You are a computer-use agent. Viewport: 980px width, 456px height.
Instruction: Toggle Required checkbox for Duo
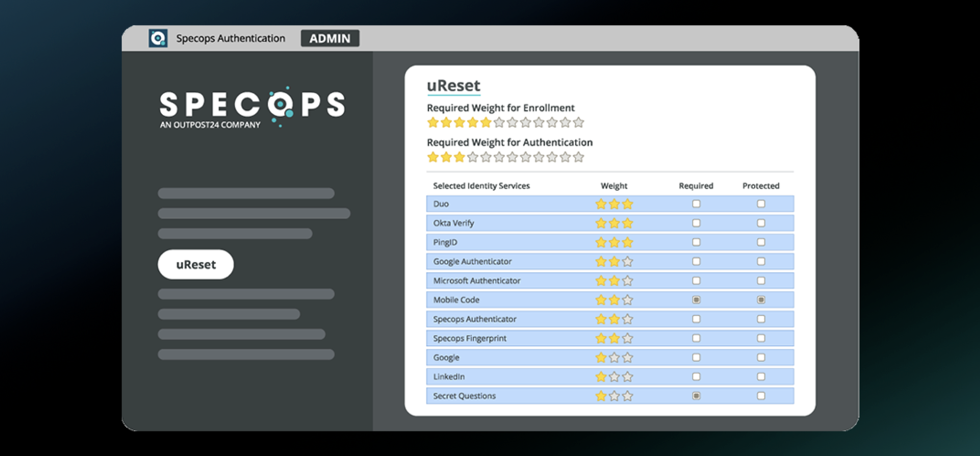coord(696,204)
